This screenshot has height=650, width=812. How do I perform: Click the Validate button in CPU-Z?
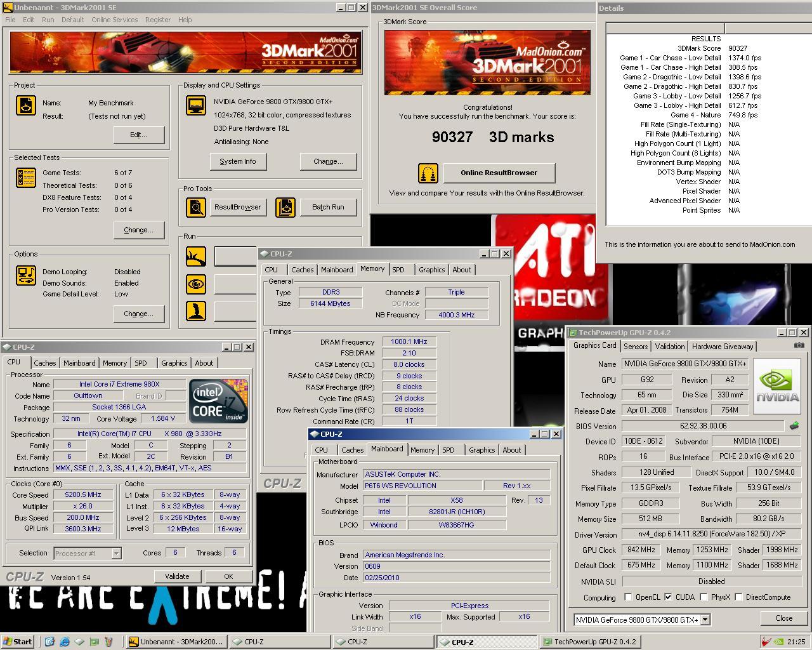pos(177,576)
